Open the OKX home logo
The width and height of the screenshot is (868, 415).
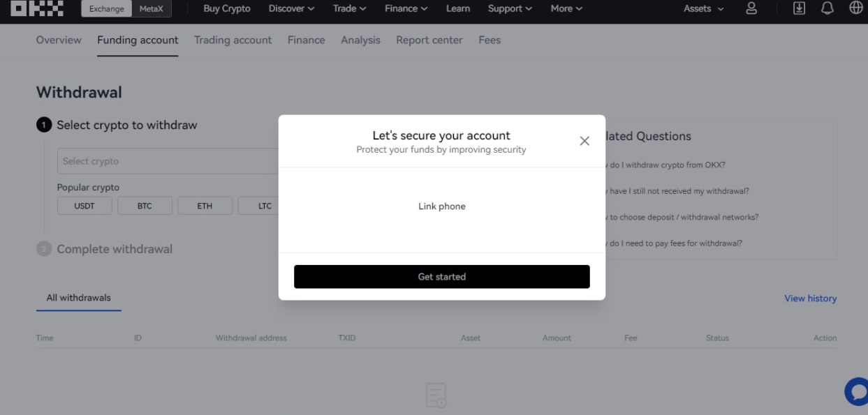36,8
